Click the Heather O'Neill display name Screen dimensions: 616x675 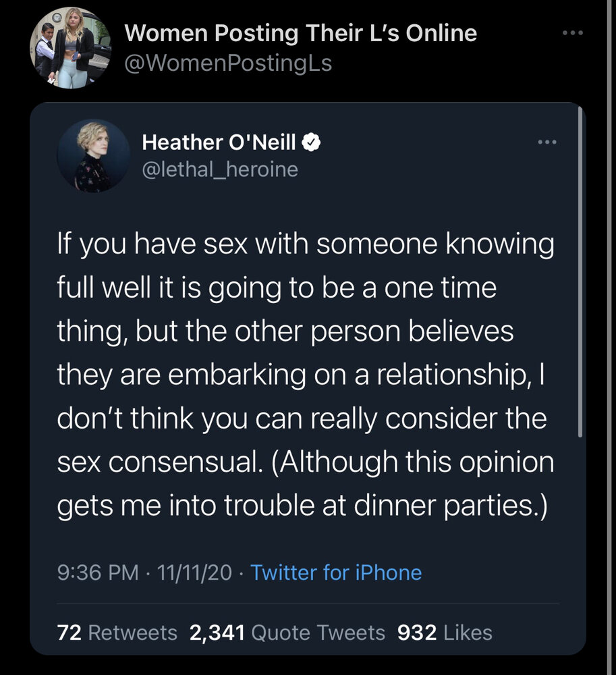click(219, 142)
